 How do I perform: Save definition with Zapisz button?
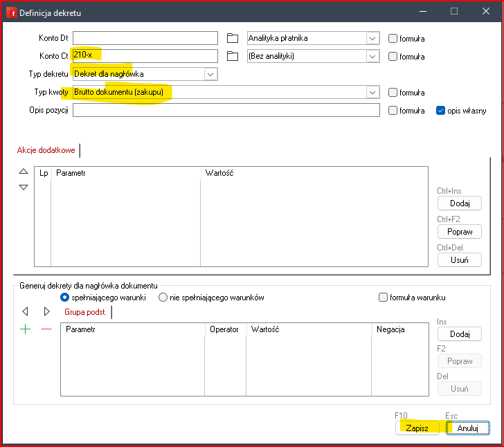(417, 428)
